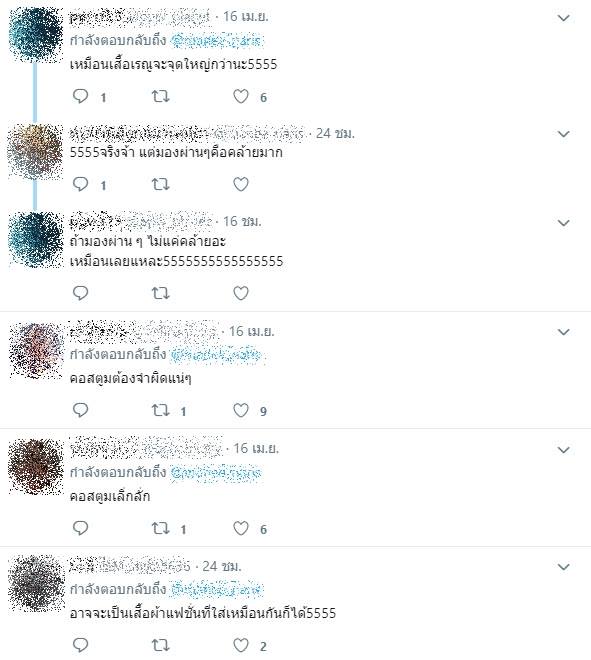Retweet the 'คอสตูมเล็กสัก' tweet
Image resolution: width=591 pixels, height=660 pixels.
pyautogui.click(x=160, y=528)
